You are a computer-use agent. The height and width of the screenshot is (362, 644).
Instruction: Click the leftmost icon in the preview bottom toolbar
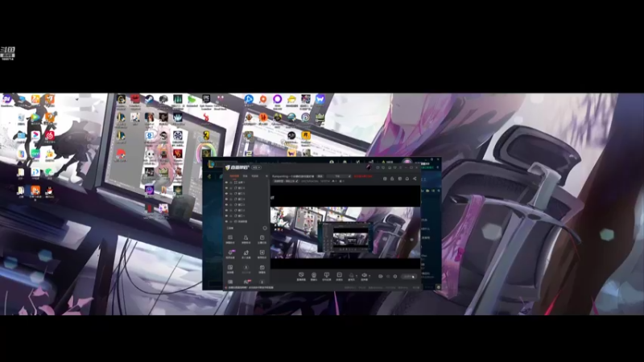(301, 274)
